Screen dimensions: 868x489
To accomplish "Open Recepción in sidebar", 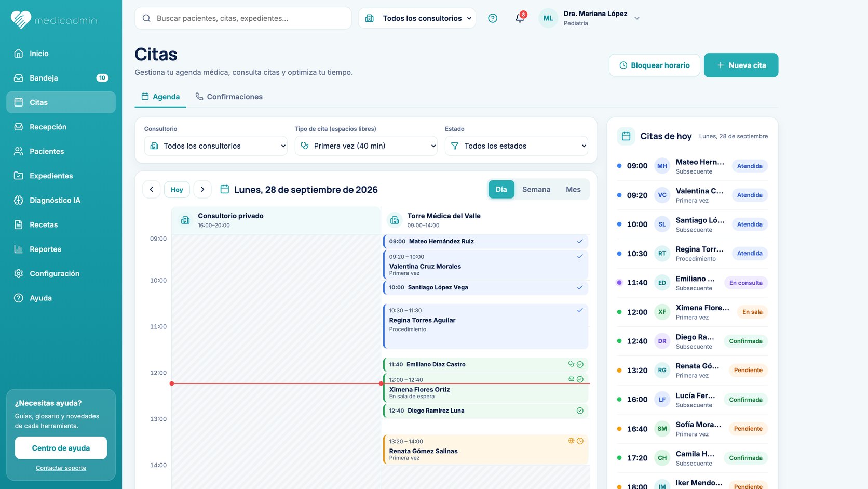I will tap(61, 127).
